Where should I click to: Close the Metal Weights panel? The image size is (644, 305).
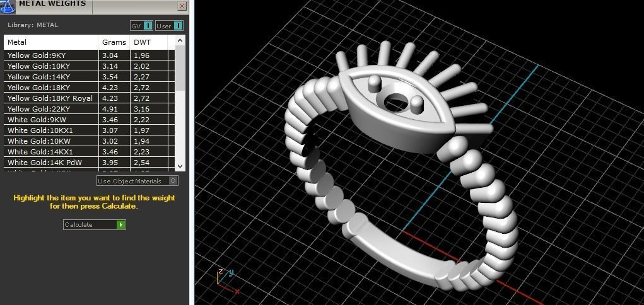tap(182, 6)
